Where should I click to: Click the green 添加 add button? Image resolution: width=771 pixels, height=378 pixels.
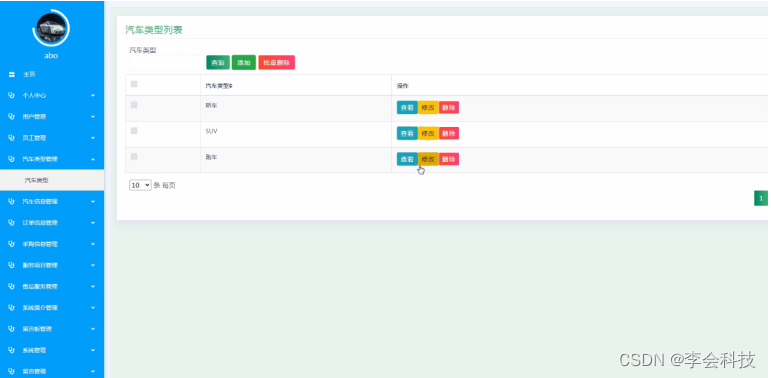coord(244,62)
